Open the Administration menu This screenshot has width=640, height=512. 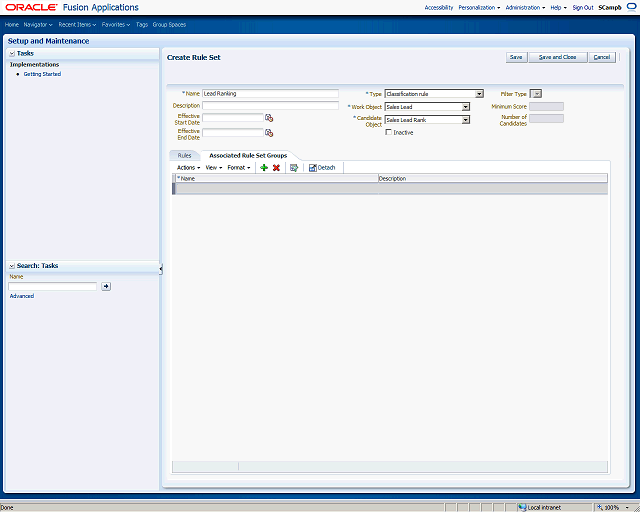(x=525, y=7)
